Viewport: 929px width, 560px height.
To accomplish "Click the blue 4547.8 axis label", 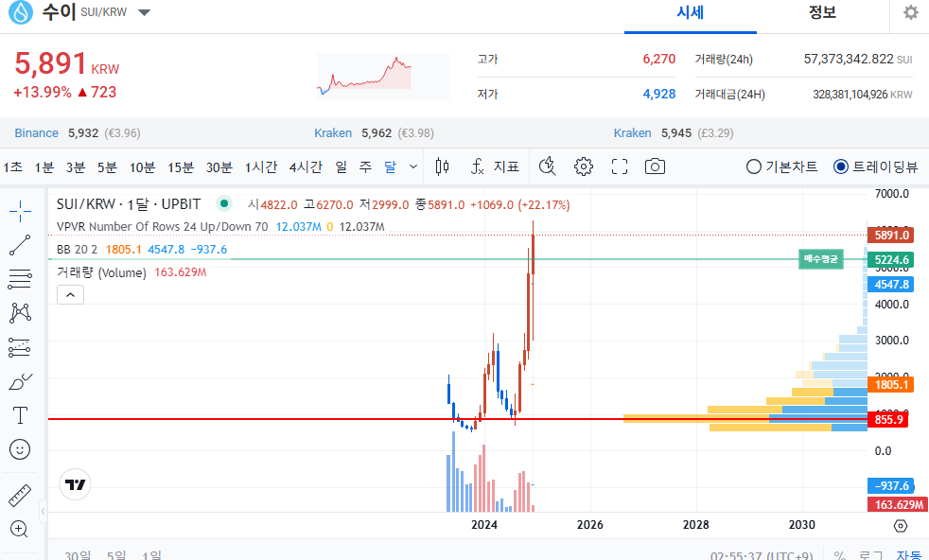I will [890, 285].
